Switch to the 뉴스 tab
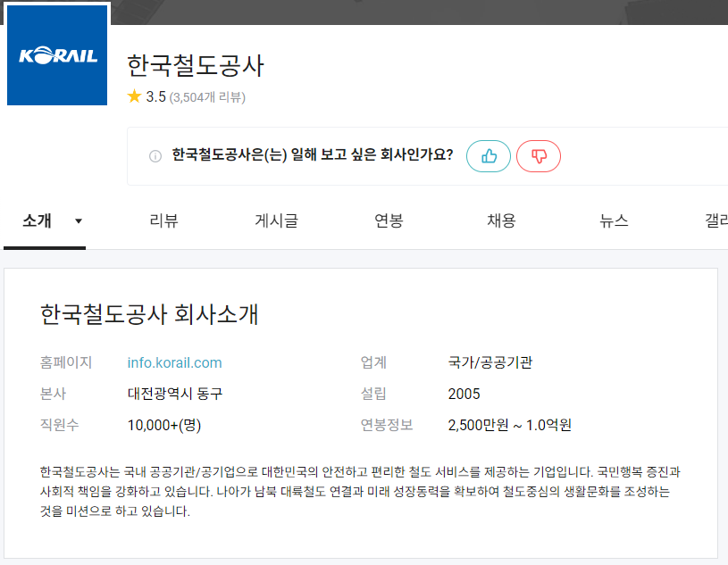The image size is (728, 565). 614,220
